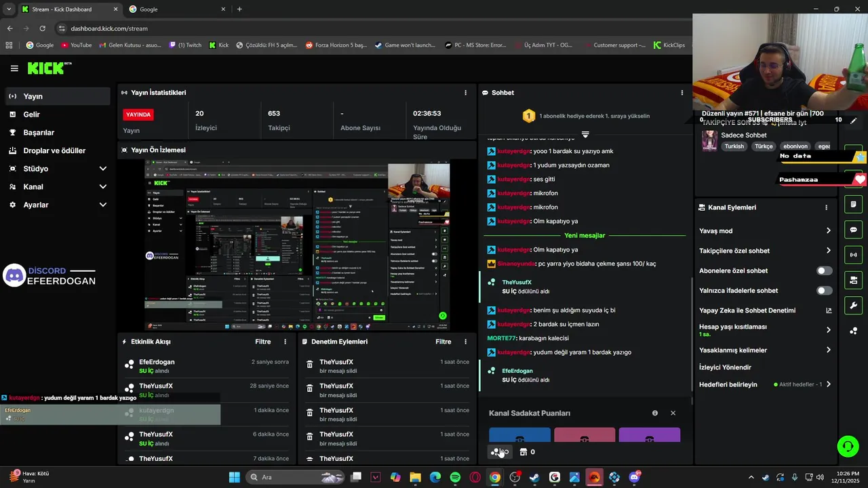Open the Chrome tab search dropdown

point(8,9)
